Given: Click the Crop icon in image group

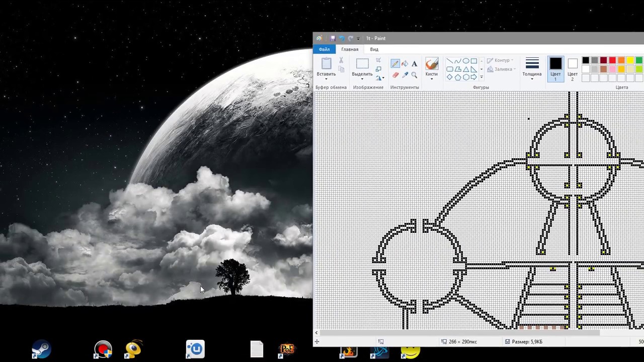Looking at the screenshot, I should click(x=378, y=60).
